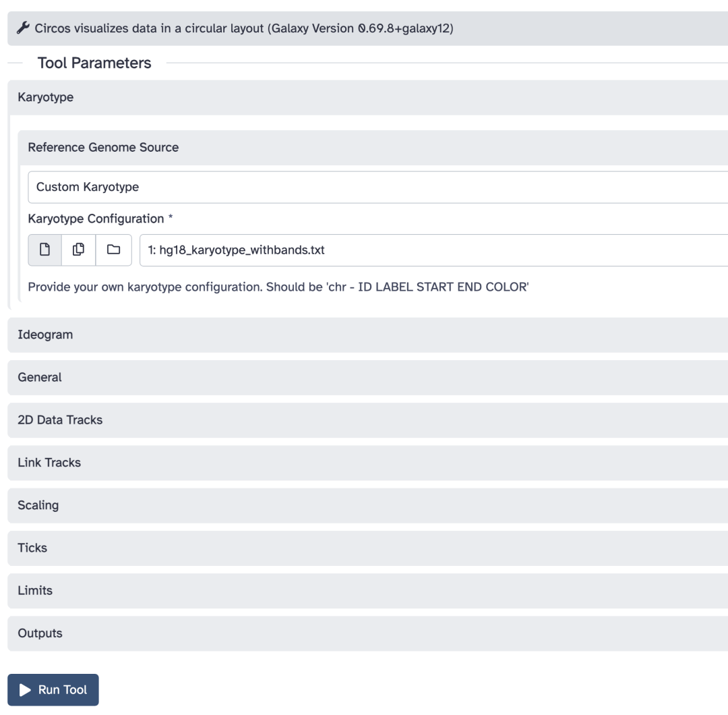Click the Reference Genome Source header
The height and width of the screenshot is (715, 728).
[x=373, y=148]
